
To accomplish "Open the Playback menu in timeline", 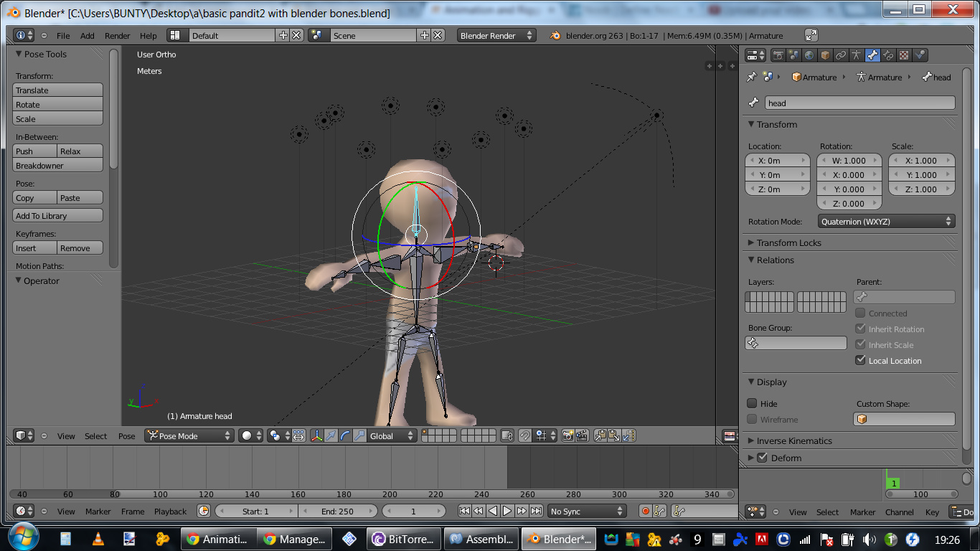I will point(170,512).
